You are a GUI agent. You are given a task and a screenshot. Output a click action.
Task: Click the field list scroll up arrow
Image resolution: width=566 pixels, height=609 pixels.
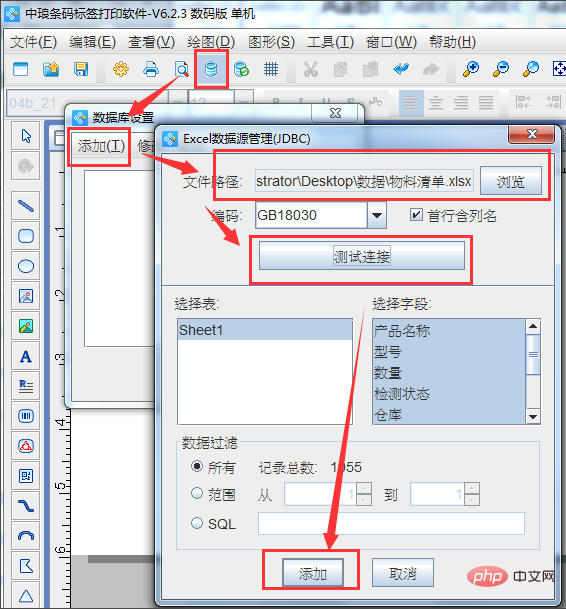pyautogui.click(x=533, y=326)
